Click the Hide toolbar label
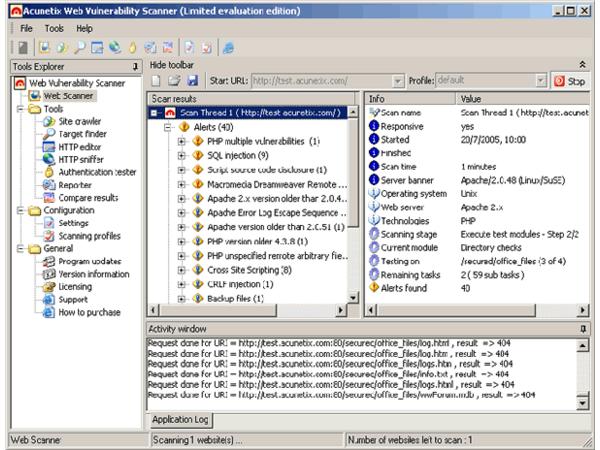600x450 pixels. point(171,63)
